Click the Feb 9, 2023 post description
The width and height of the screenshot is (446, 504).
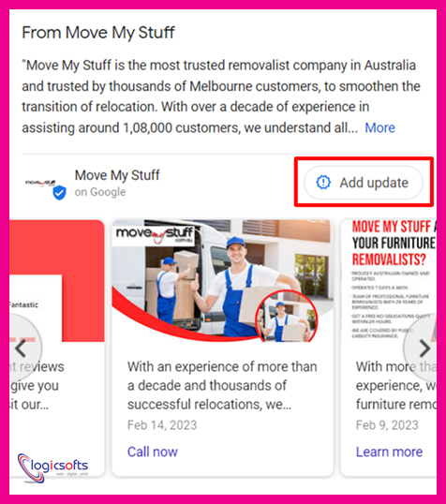tap(396, 385)
